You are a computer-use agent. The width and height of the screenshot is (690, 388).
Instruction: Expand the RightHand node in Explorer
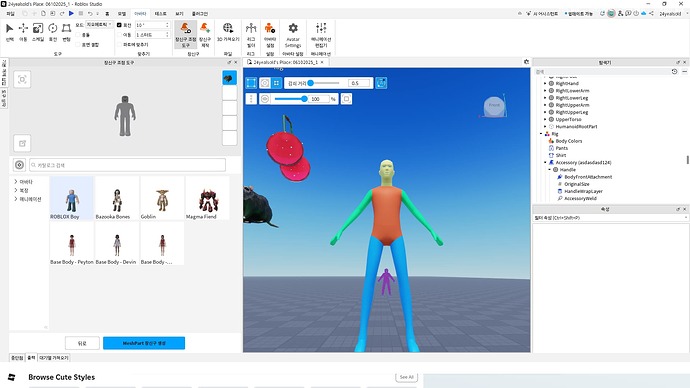[x=545, y=83]
